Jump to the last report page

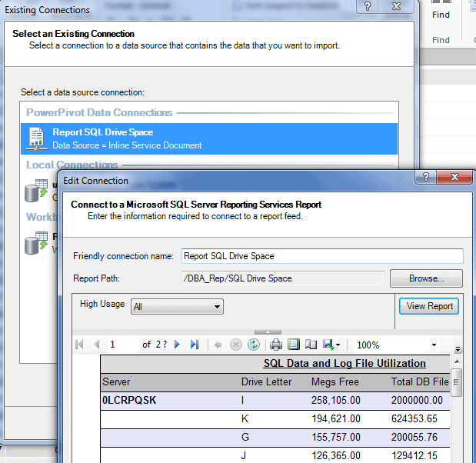pyautogui.click(x=195, y=345)
